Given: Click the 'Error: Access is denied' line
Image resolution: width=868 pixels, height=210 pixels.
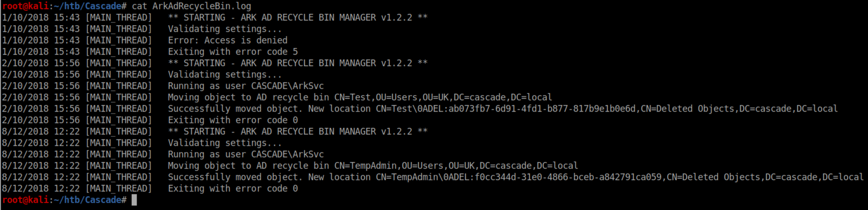Looking at the screenshot, I should tap(227, 40).
